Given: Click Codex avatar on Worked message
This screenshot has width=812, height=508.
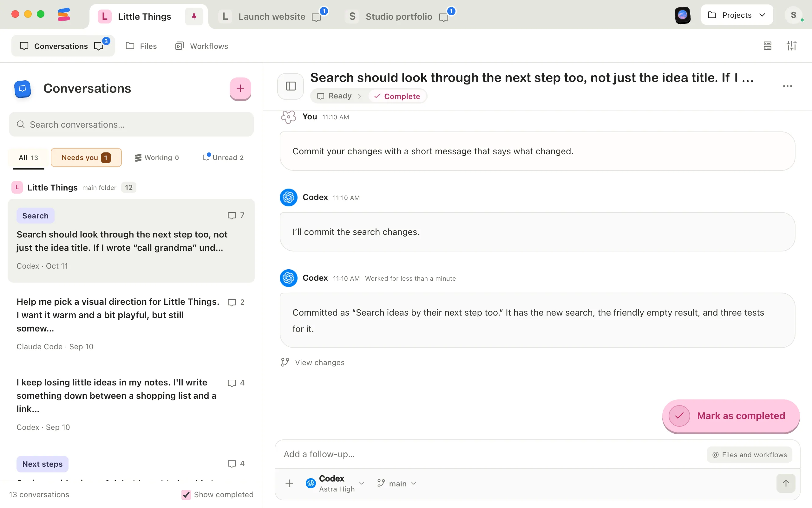Looking at the screenshot, I should (x=289, y=278).
